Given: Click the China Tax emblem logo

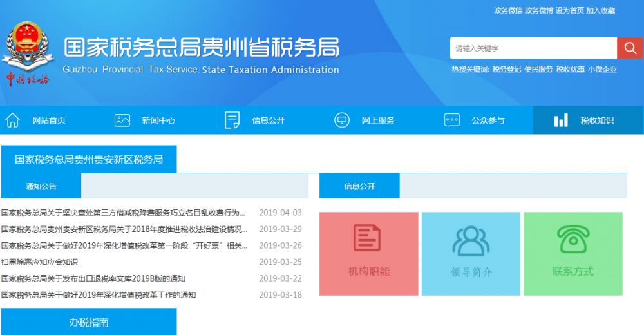Looking at the screenshot, I should point(28,55).
